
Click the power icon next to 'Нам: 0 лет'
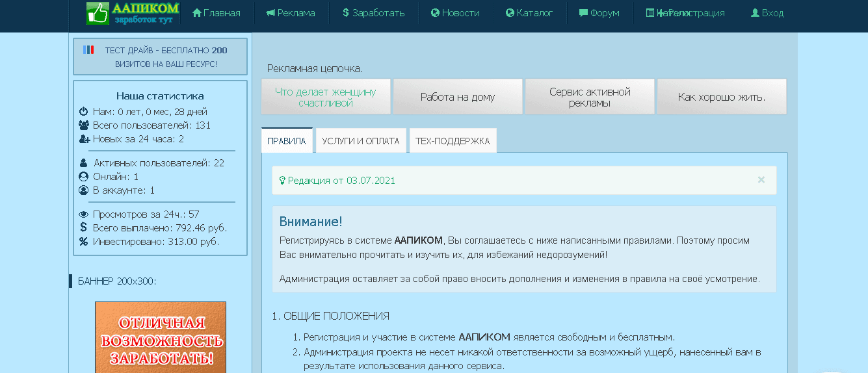click(83, 112)
